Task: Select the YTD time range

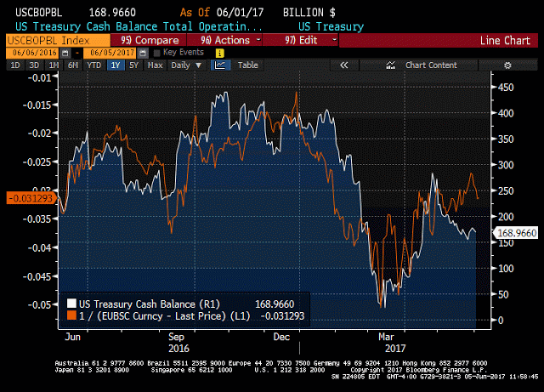Action: click(x=94, y=65)
